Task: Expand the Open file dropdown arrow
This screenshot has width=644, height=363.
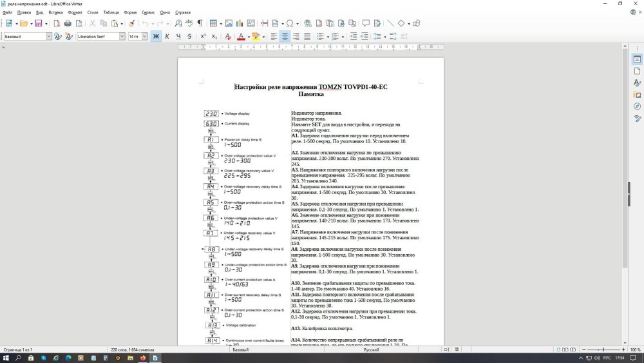Action: (31, 24)
